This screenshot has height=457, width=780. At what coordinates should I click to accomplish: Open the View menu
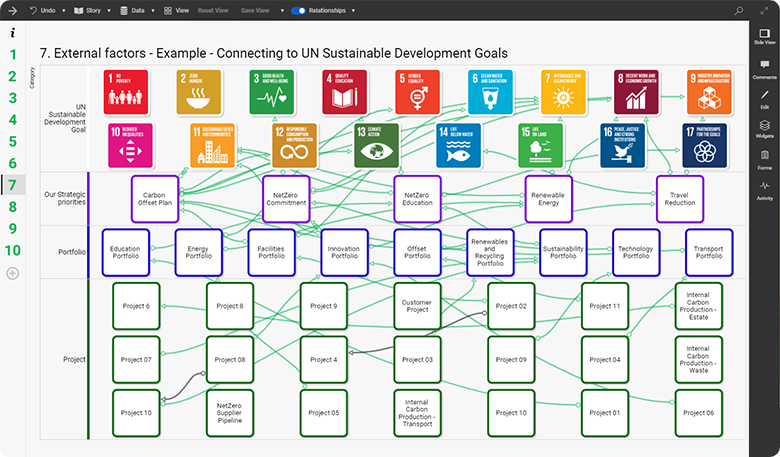[x=177, y=10]
